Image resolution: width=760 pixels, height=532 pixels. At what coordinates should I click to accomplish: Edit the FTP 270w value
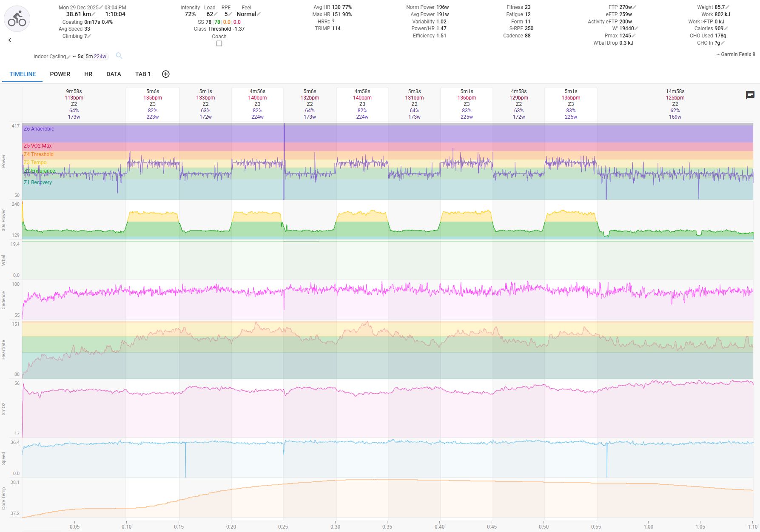(635, 7)
